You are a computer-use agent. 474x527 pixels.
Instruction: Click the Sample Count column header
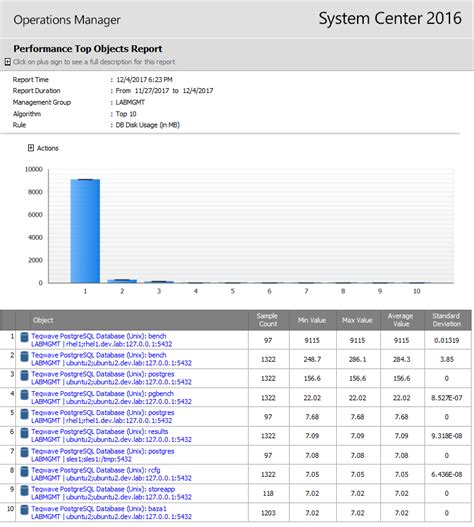[x=268, y=320]
